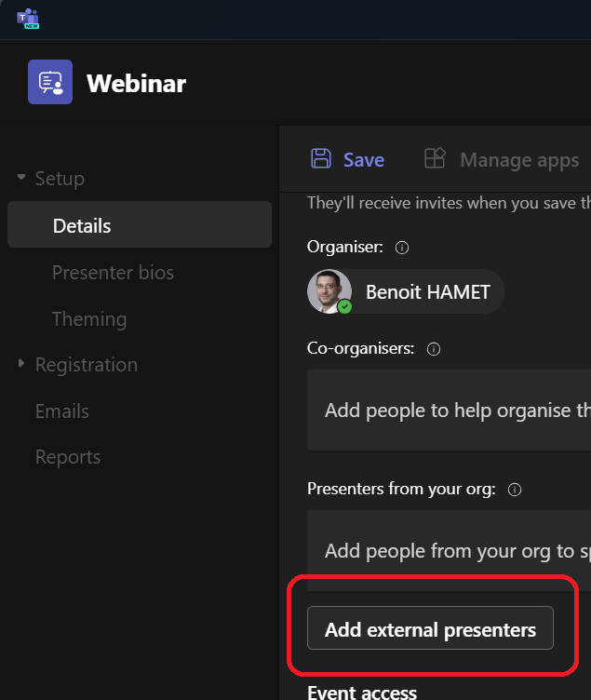Open the Reports section
The image size is (591, 700).
[x=68, y=457]
